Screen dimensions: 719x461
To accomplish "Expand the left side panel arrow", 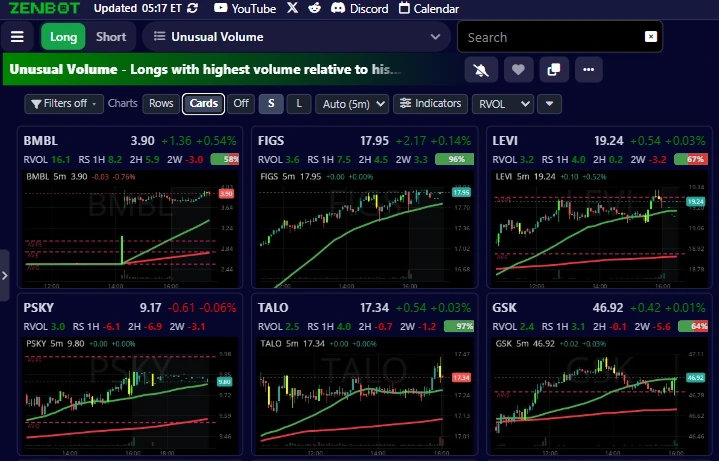I will [5, 276].
